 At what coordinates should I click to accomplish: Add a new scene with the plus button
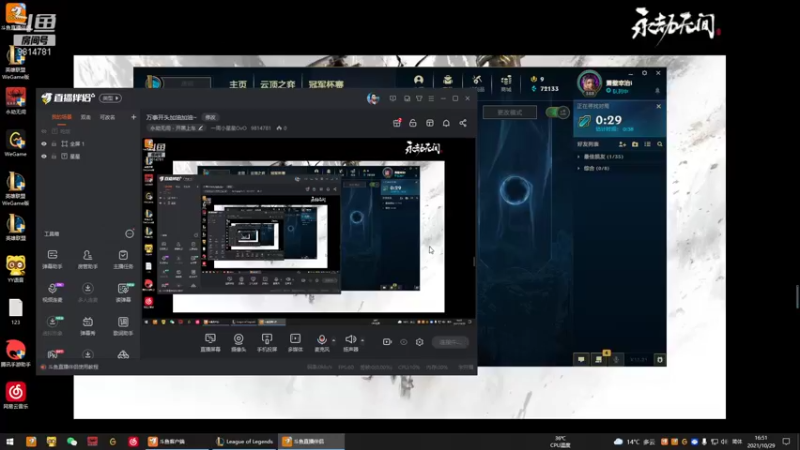(x=134, y=117)
